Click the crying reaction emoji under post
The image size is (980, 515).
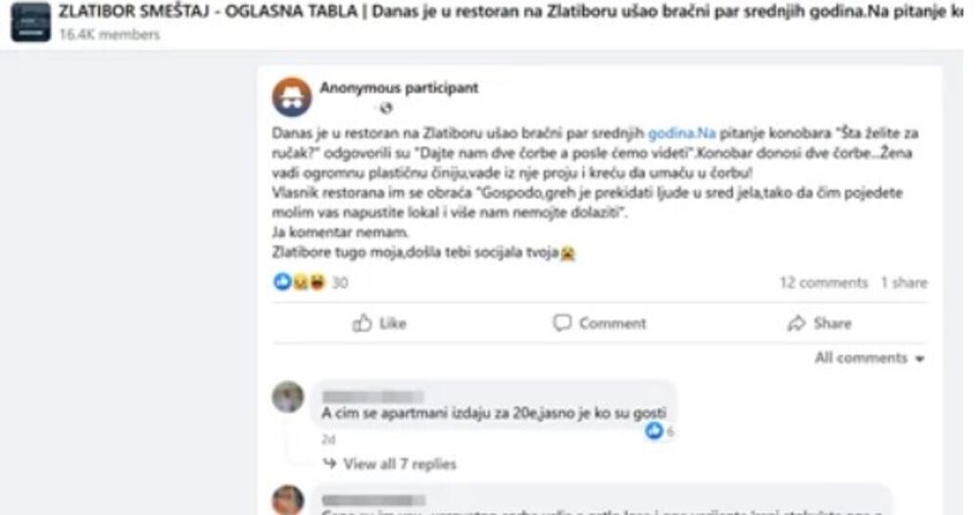(x=300, y=283)
